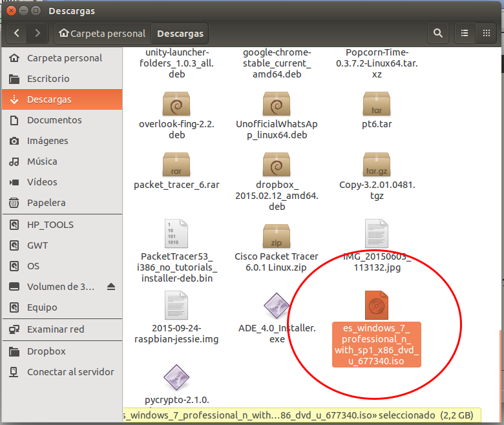Click unity-launcher-folders_1.0.3_all.deb file name
This screenshot has width=504, height=425.
click(x=176, y=63)
